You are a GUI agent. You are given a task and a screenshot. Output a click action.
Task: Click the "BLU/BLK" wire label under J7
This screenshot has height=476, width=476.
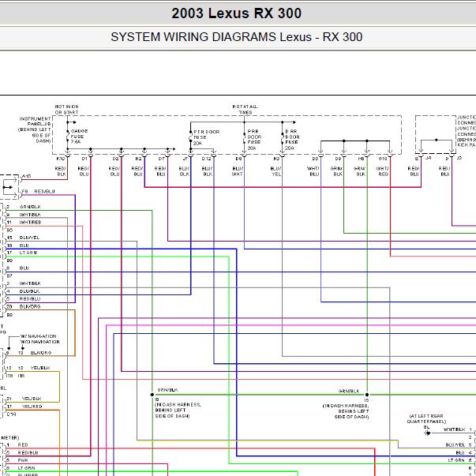[184, 171]
